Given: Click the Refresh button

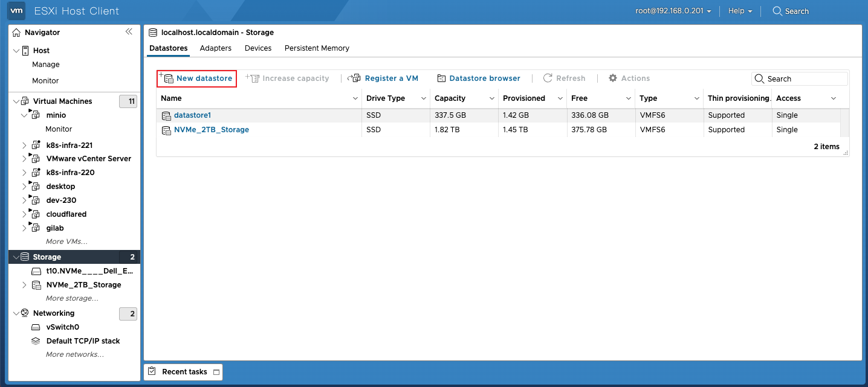Looking at the screenshot, I should (x=564, y=78).
